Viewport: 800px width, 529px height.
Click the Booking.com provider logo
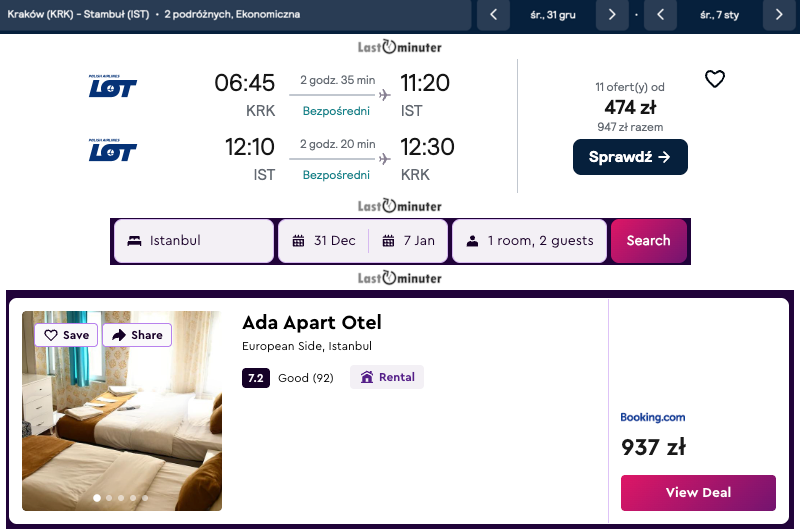pos(653,417)
